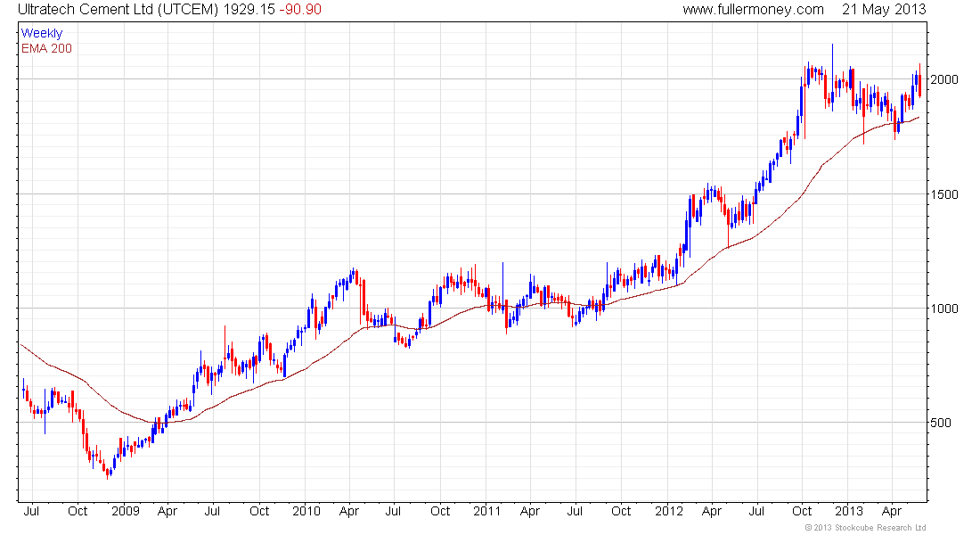Click the 1929.15 last price value
The image size is (980, 535).
[x=249, y=10]
